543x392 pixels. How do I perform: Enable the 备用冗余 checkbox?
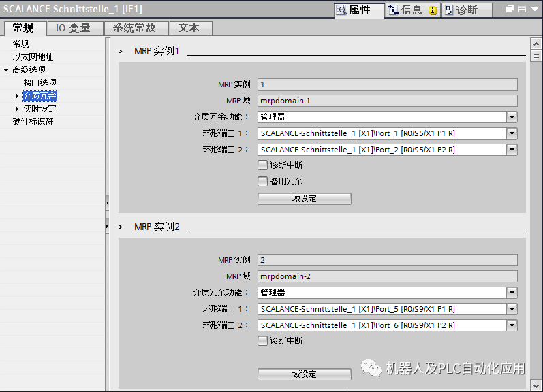tap(262, 181)
